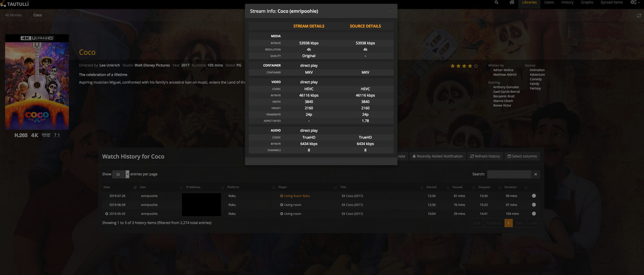Switch to Users tab

(x=549, y=2)
